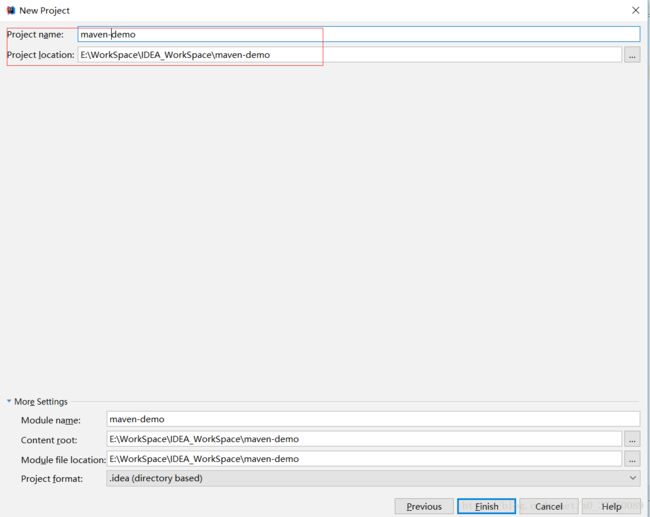Click the Project format label
Screen dimensions: 650x517
(52, 479)
